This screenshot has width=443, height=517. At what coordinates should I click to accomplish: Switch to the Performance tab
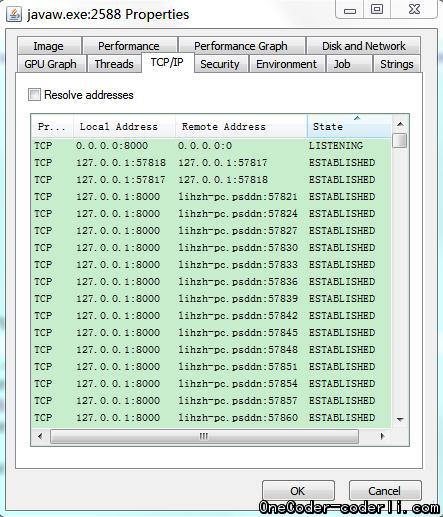(129, 46)
